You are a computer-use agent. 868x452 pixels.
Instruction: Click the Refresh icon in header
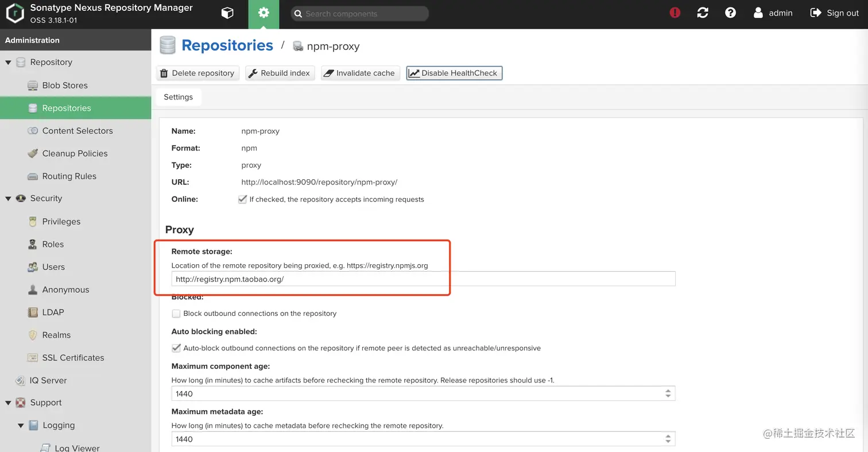click(703, 13)
